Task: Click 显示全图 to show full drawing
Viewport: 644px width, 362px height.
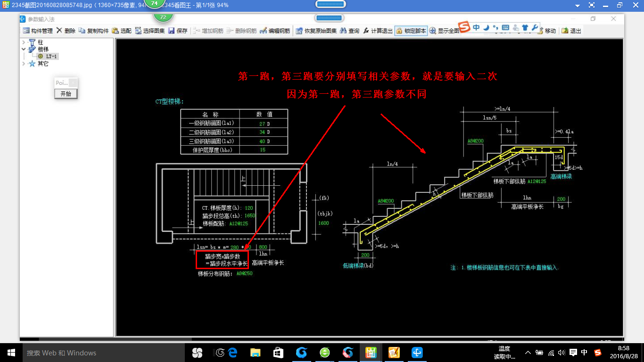Action: click(x=444, y=31)
